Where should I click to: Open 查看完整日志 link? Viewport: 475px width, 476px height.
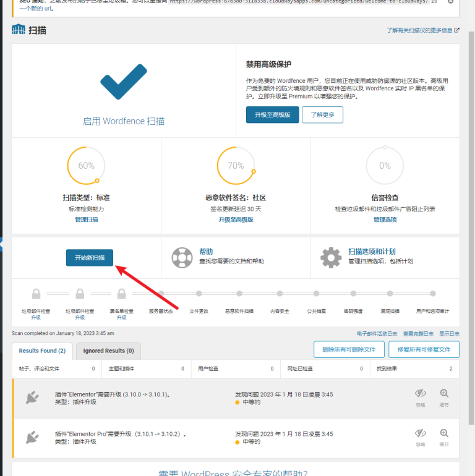pos(418,334)
